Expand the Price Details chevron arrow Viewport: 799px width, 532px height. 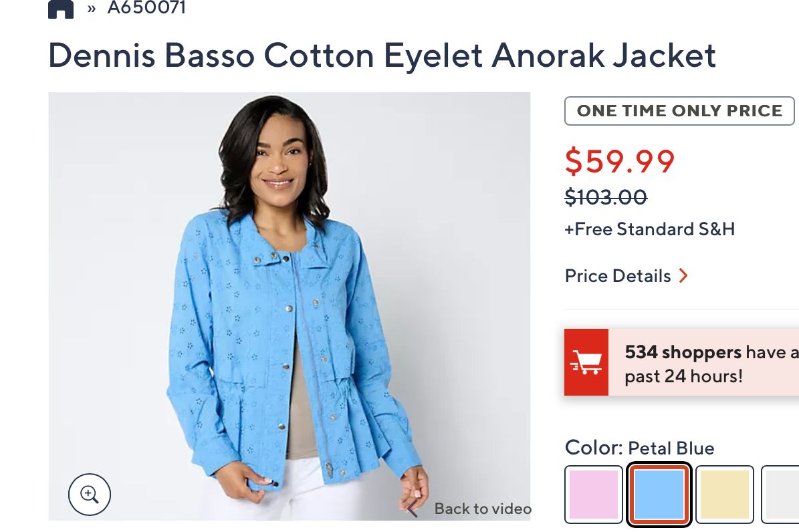click(683, 275)
